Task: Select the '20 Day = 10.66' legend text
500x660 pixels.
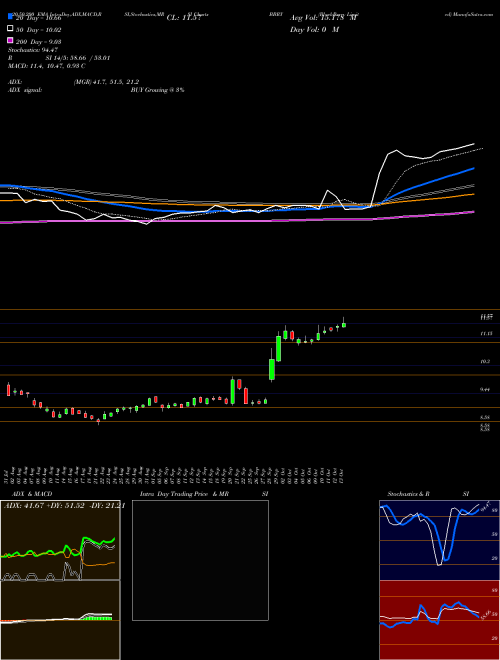Action: (39, 18)
